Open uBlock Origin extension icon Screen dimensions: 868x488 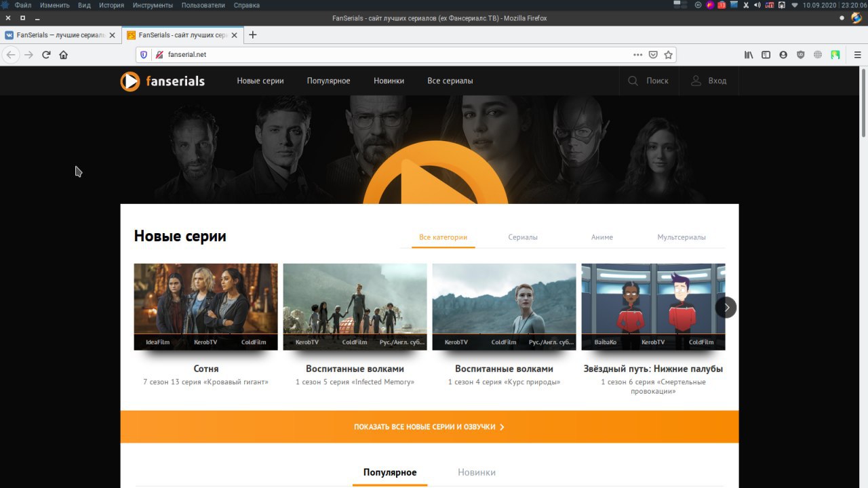(x=801, y=55)
